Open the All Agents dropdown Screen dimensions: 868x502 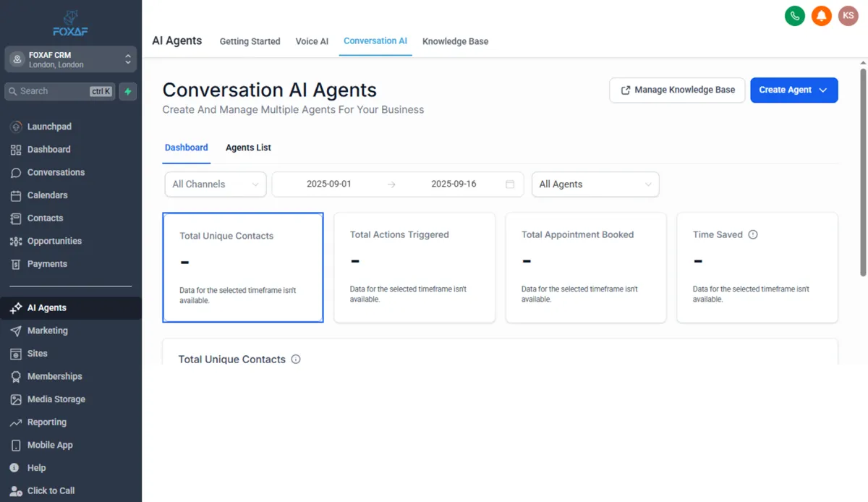tap(595, 184)
